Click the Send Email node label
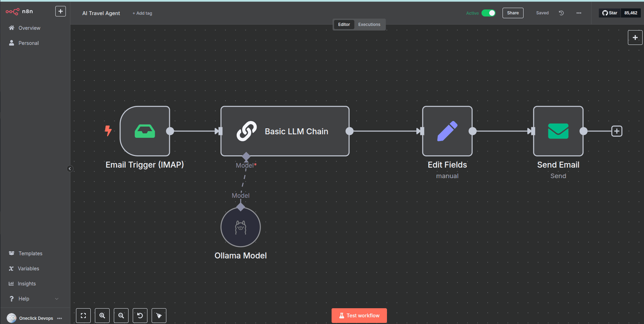This screenshot has height=324, width=644. pyautogui.click(x=558, y=165)
